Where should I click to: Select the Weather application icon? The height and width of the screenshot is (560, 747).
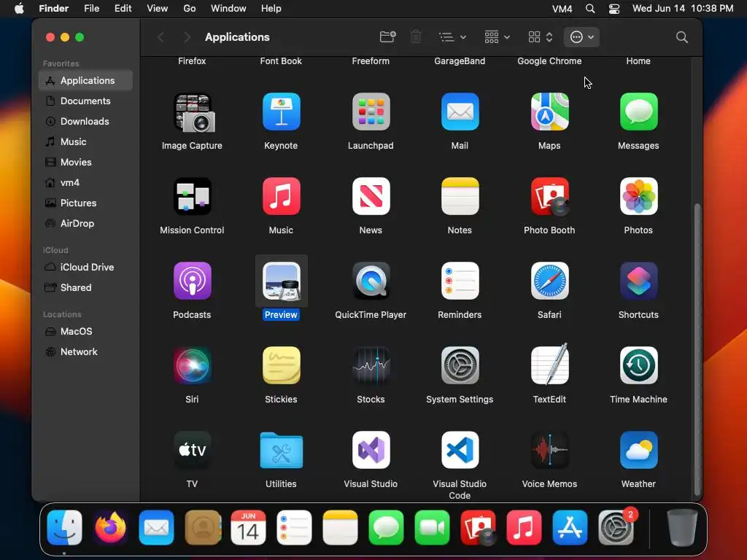pyautogui.click(x=638, y=450)
